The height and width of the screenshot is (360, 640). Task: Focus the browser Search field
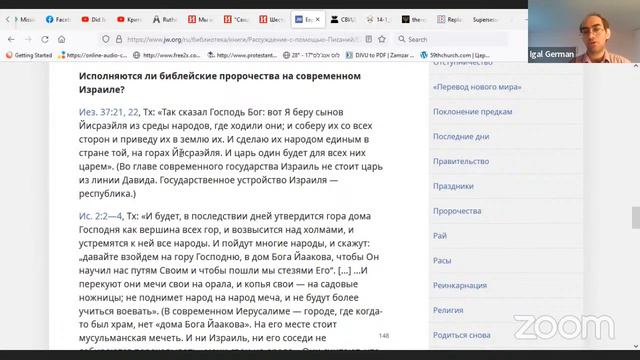(451, 39)
